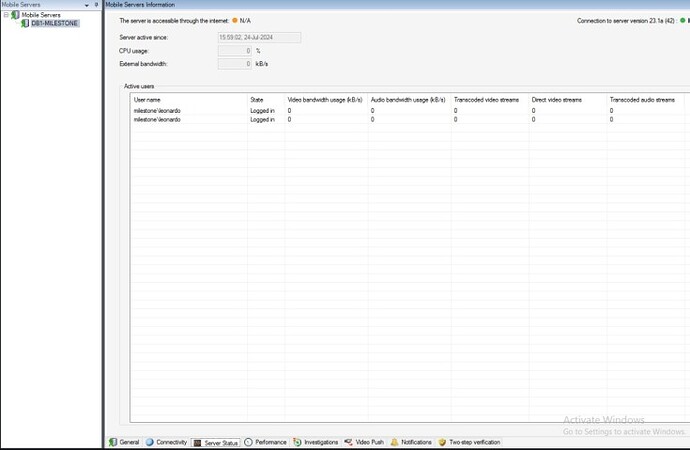Open the Two-step verification tab

coord(470,442)
